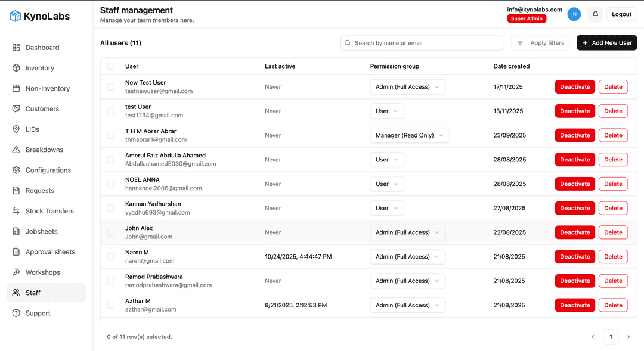Select checkbox for New Test User
Screen dimensions: 644x351
[111, 87]
